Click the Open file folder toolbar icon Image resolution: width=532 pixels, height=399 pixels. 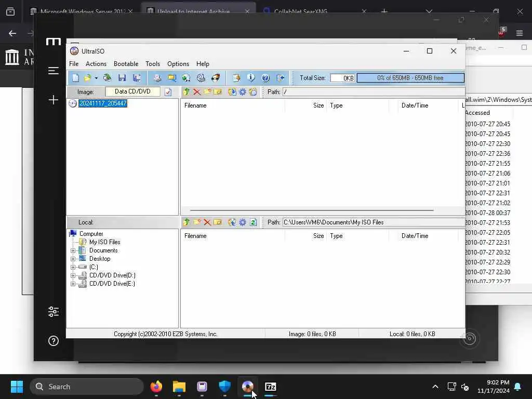88,78
